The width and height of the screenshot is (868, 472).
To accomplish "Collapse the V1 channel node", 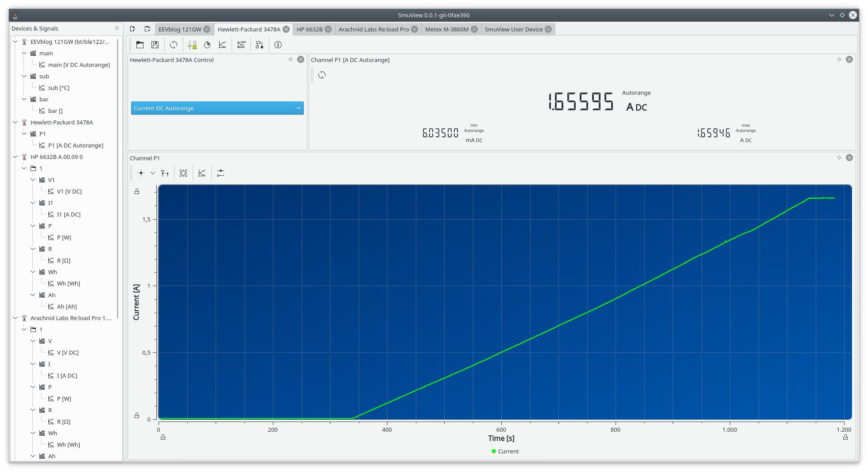I will pos(33,180).
